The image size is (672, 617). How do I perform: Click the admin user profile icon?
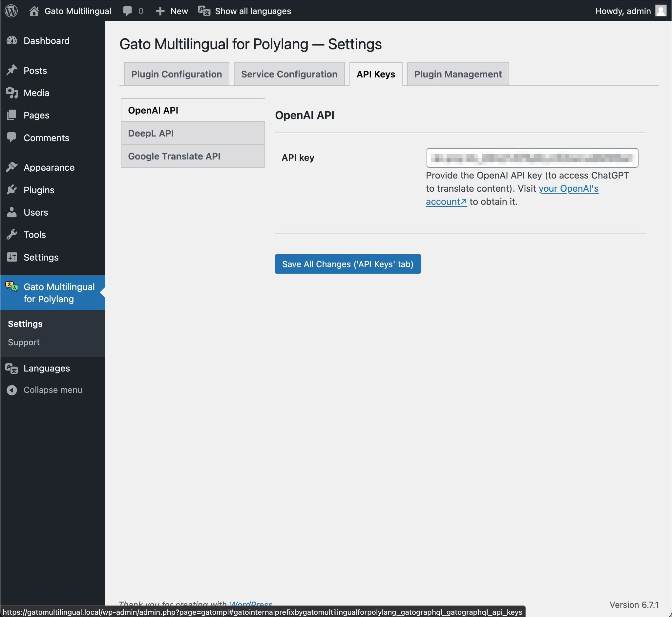(x=661, y=11)
